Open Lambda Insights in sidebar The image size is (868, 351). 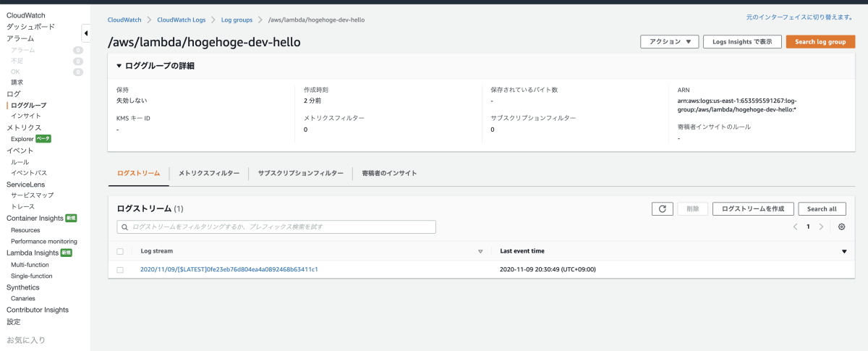click(33, 253)
